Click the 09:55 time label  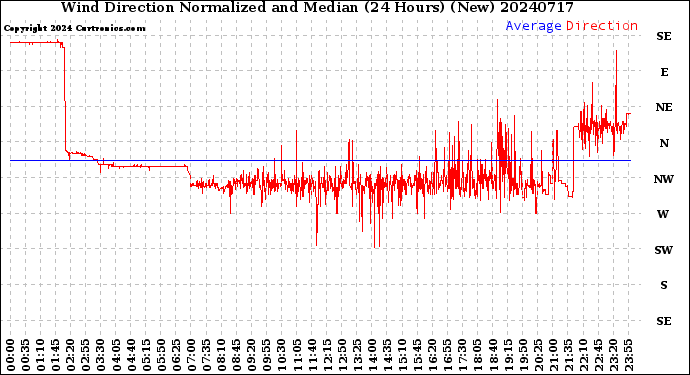pos(267,356)
